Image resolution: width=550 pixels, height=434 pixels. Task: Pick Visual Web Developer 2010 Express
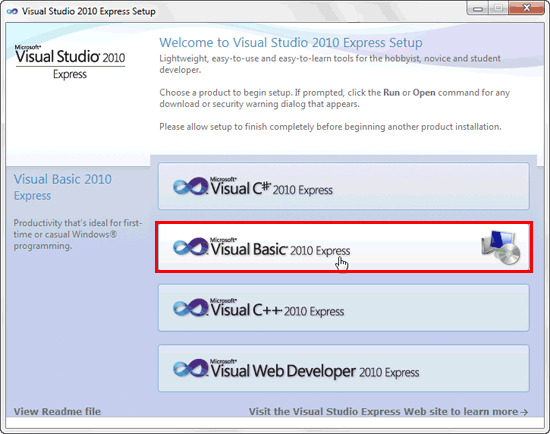[x=343, y=368]
